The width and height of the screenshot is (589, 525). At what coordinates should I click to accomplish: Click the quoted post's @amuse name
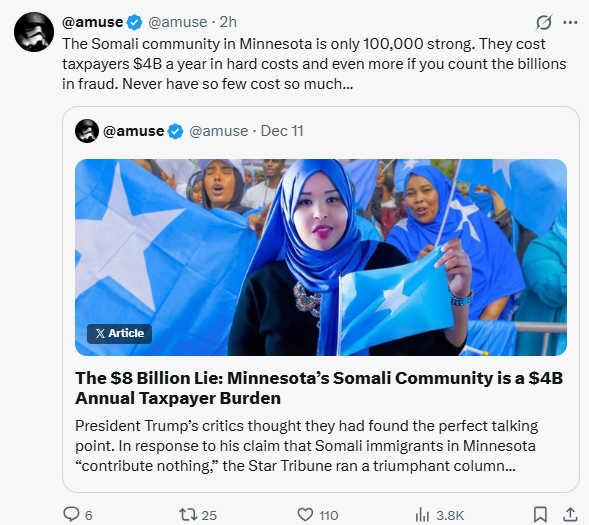[x=133, y=131]
